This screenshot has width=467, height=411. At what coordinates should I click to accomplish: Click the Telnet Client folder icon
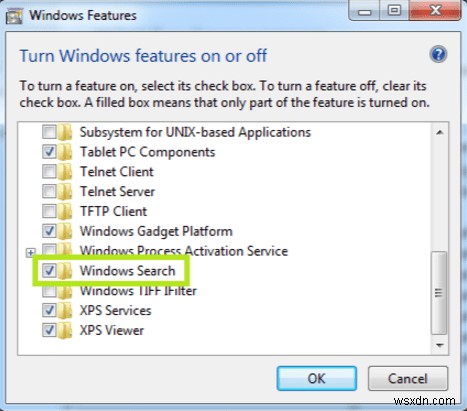pyautogui.click(x=65, y=172)
